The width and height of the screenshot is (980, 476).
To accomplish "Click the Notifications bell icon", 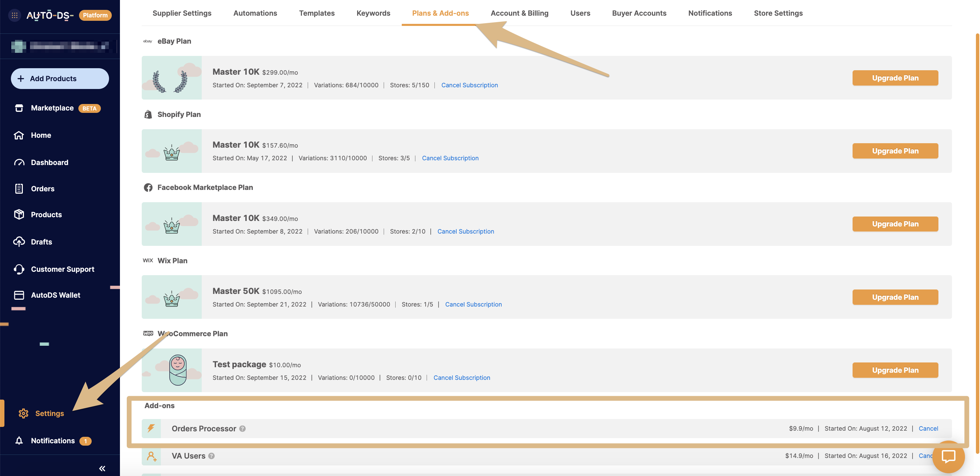I will click(x=19, y=441).
